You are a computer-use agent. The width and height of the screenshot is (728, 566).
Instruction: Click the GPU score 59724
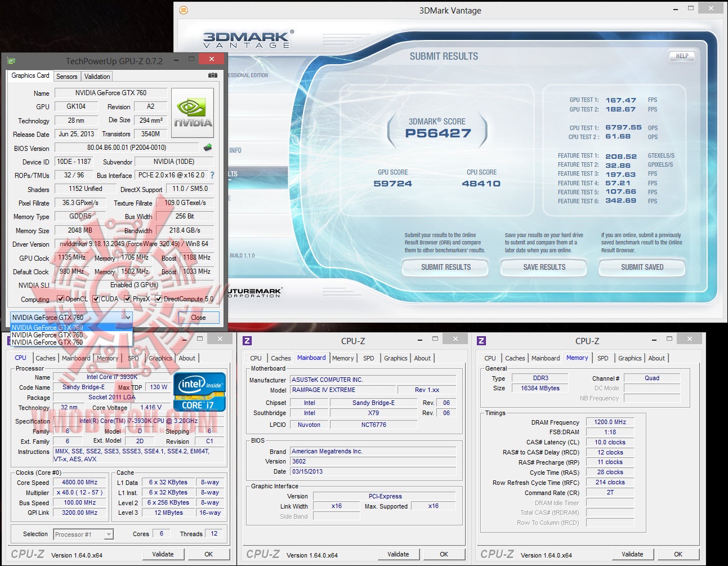pos(392,184)
